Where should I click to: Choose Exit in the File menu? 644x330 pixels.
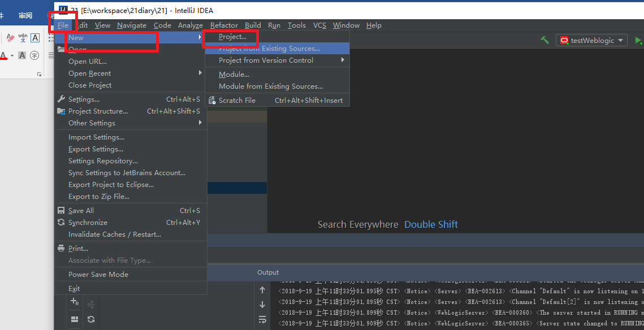point(131,289)
